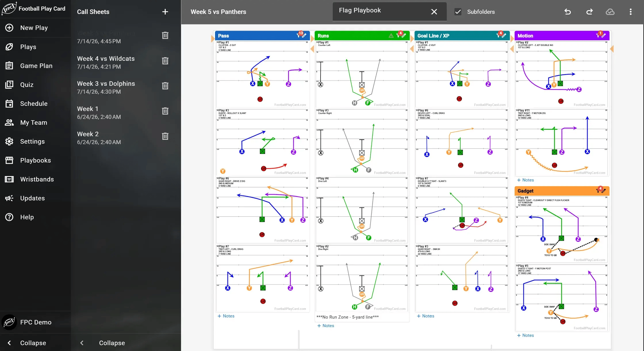Screen dimensions: 644x351
Task: Open the filter icon on Runs section
Action: 398,35
